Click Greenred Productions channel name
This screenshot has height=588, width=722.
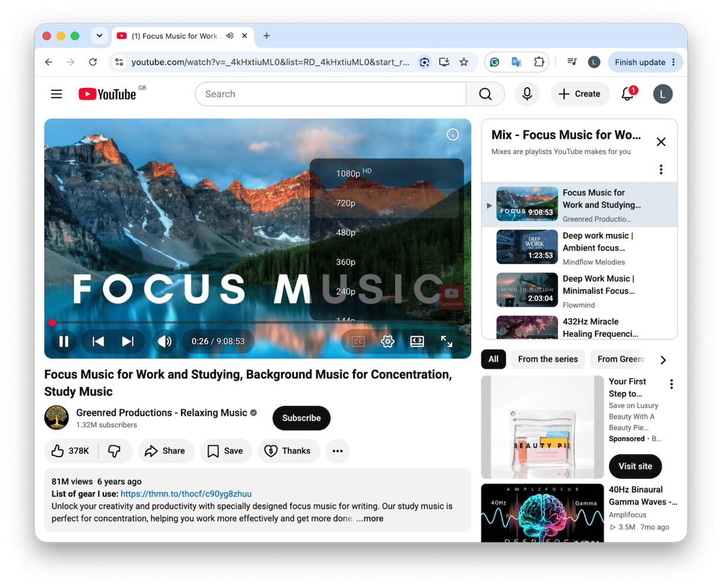point(161,413)
